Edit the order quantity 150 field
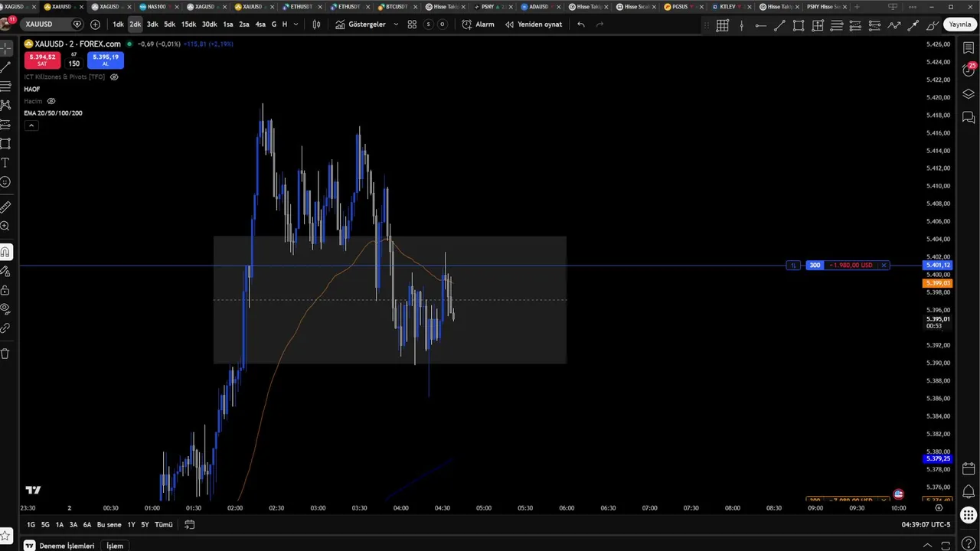Image resolution: width=980 pixels, height=551 pixels. [x=74, y=64]
